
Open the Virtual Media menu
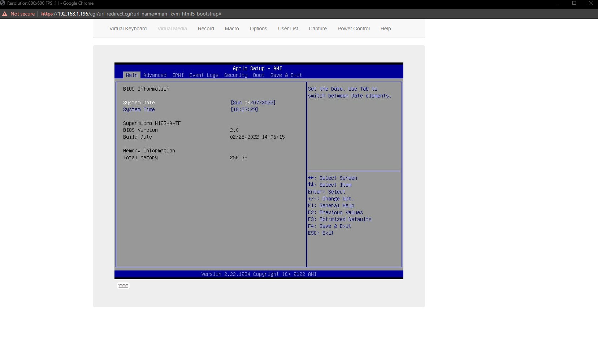[x=172, y=29]
